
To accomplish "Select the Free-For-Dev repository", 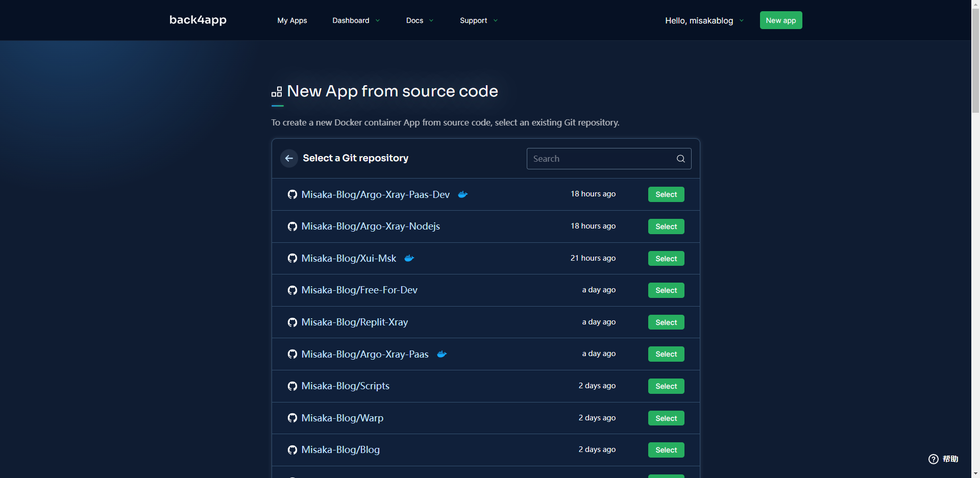I will 666,290.
